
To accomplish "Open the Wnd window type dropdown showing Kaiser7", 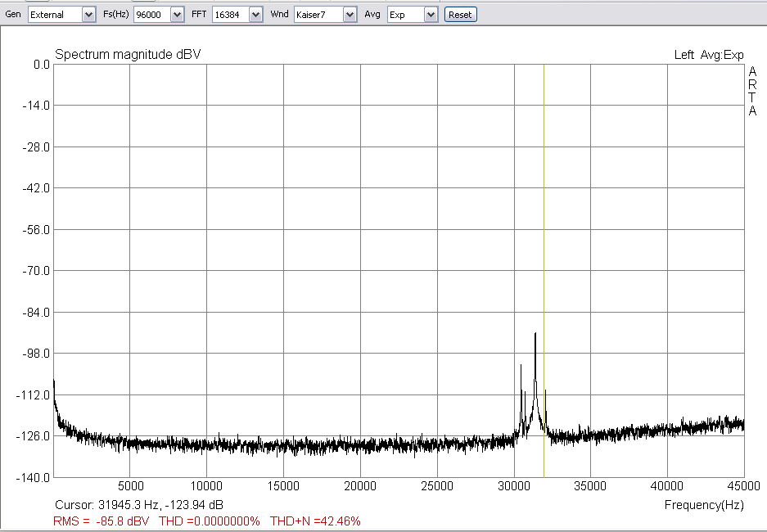I will [325, 15].
